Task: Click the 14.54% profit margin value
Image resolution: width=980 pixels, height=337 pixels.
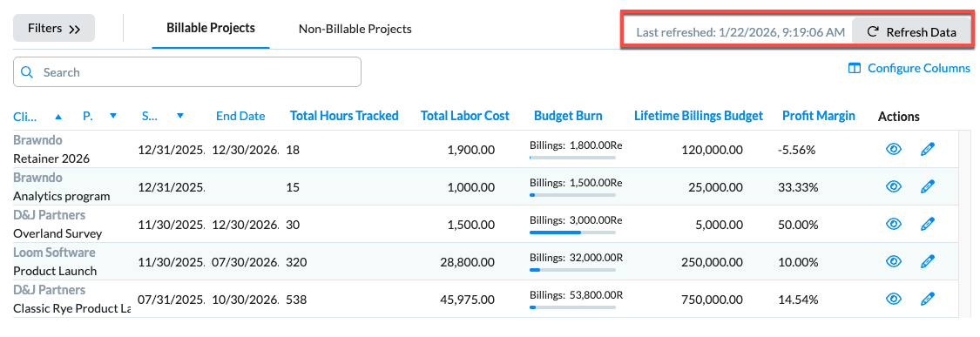Action: (x=798, y=300)
